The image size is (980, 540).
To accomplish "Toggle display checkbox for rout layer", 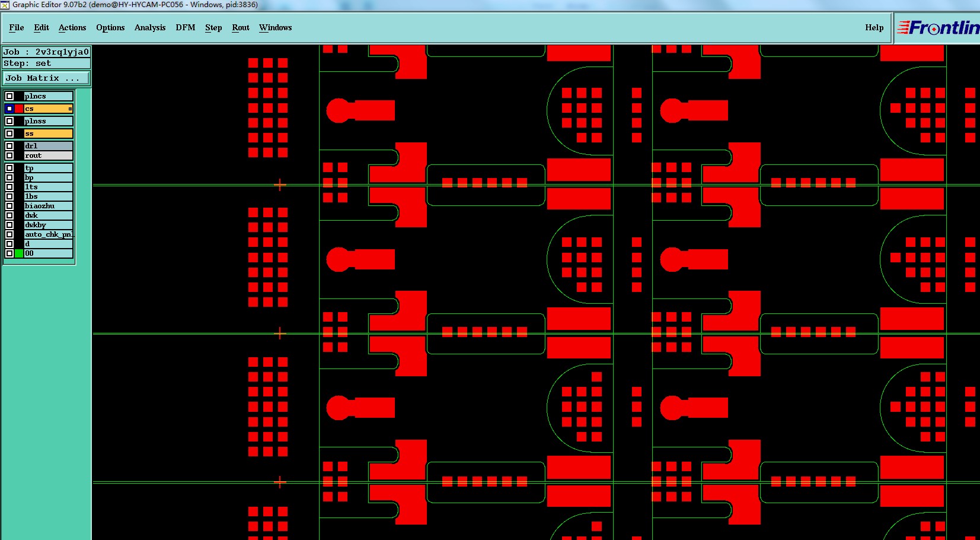I will (9, 155).
